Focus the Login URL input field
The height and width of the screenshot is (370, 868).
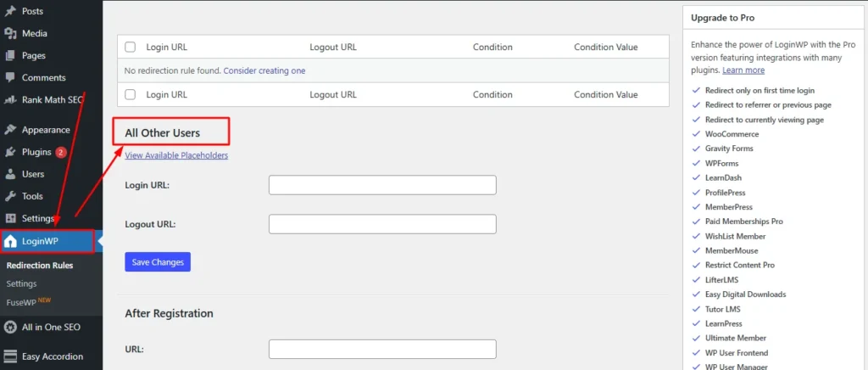point(382,185)
